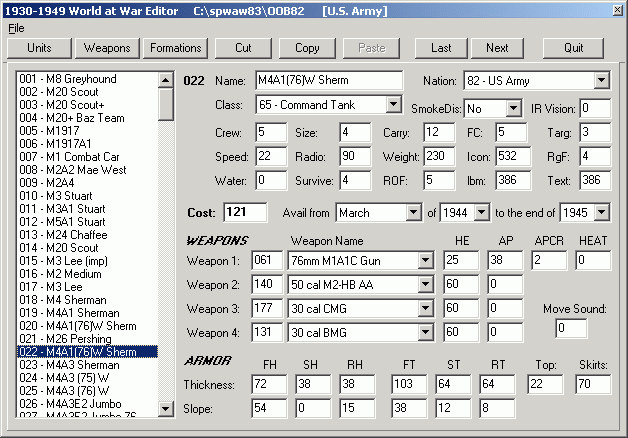
Task: Open the SmokeDis dropdown
Action: [x=513, y=108]
